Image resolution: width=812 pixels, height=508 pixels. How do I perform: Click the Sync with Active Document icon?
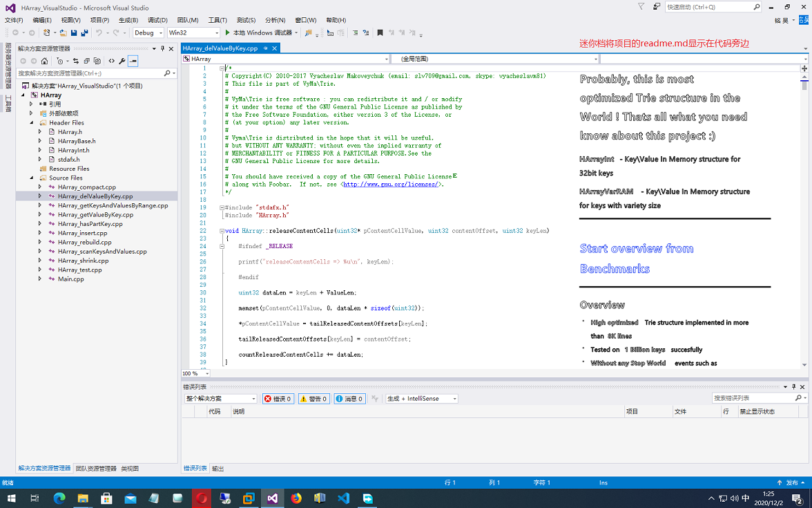(76, 61)
